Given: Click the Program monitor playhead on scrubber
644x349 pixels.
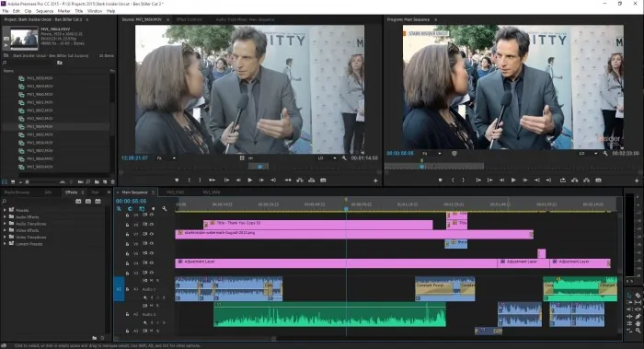Looking at the screenshot, I should [x=421, y=167].
